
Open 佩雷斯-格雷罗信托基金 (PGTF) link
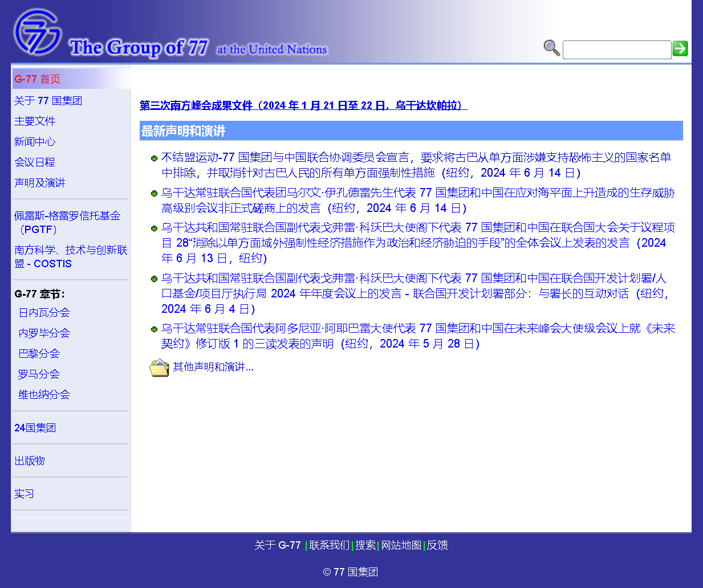coord(67,222)
